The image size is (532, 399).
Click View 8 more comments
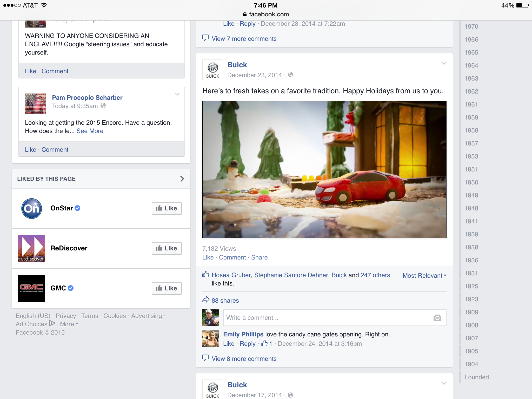pos(244,359)
